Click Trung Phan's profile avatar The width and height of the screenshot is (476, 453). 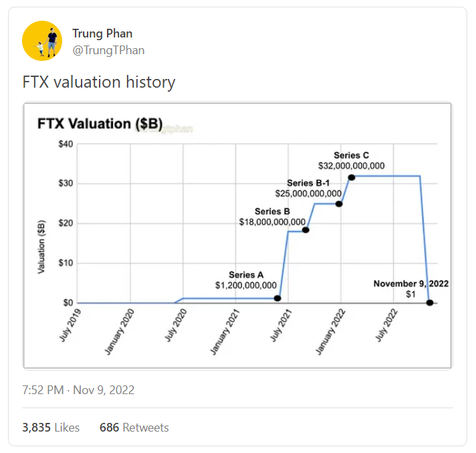point(42,41)
